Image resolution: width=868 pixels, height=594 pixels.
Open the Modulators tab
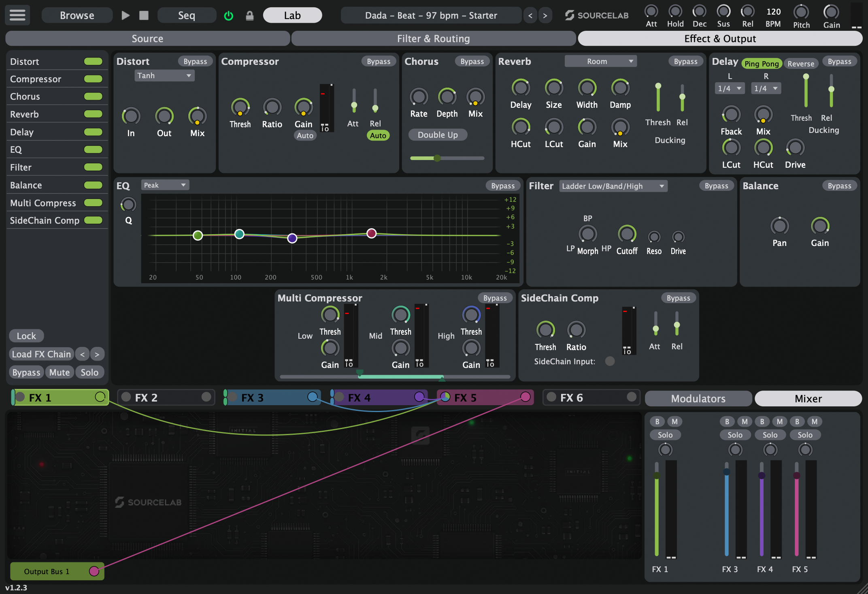(x=698, y=399)
